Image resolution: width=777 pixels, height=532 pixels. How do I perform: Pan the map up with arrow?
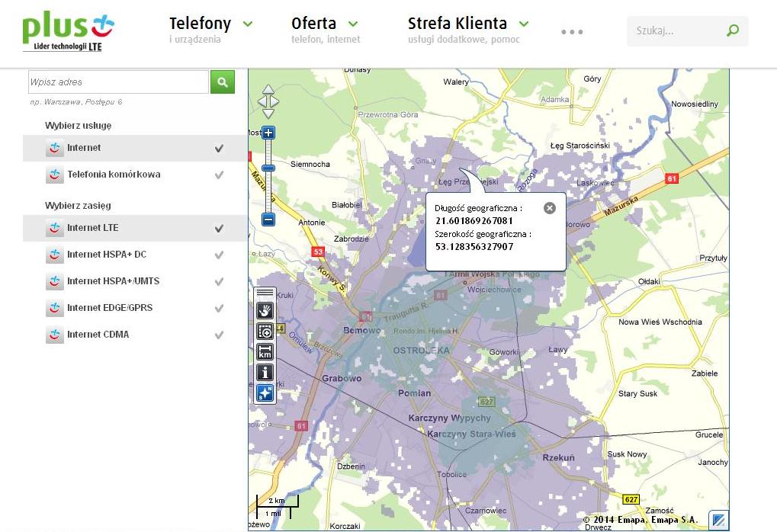tap(268, 89)
